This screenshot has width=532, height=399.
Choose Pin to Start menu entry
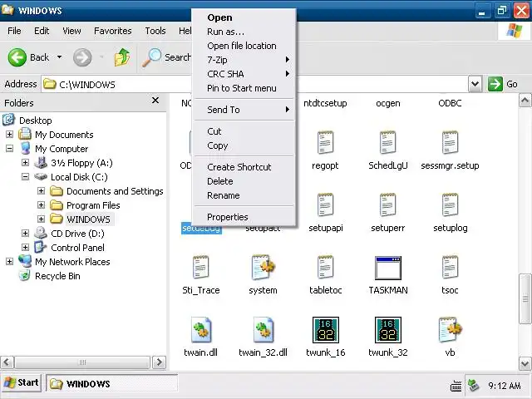click(244, 88)
